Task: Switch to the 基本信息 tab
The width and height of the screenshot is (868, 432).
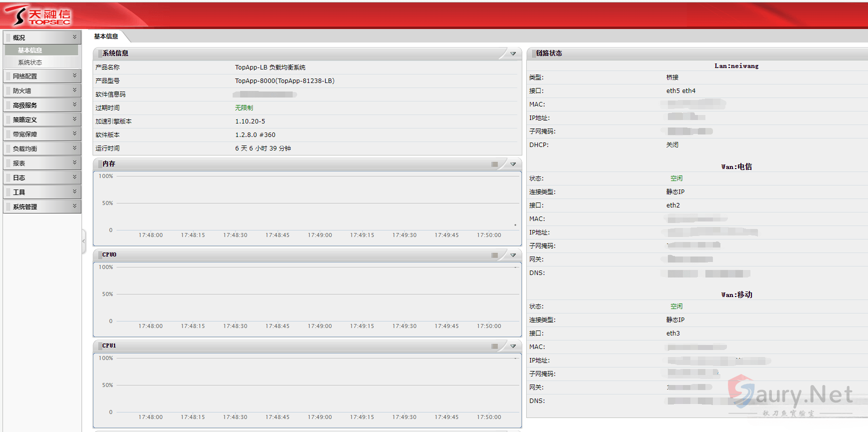Action: 106,36
